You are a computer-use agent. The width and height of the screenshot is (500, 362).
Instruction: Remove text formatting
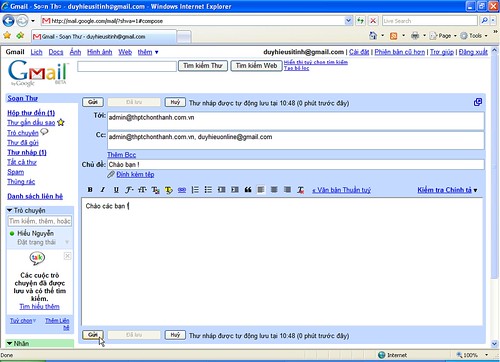[x=301, y=190]
